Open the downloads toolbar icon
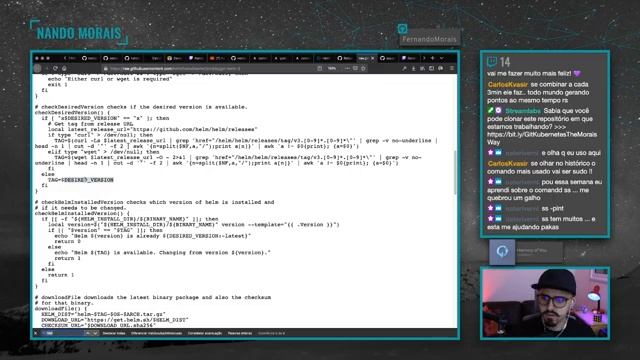The width and height of the screenshot is (640, 360). (x=413, y=69)
